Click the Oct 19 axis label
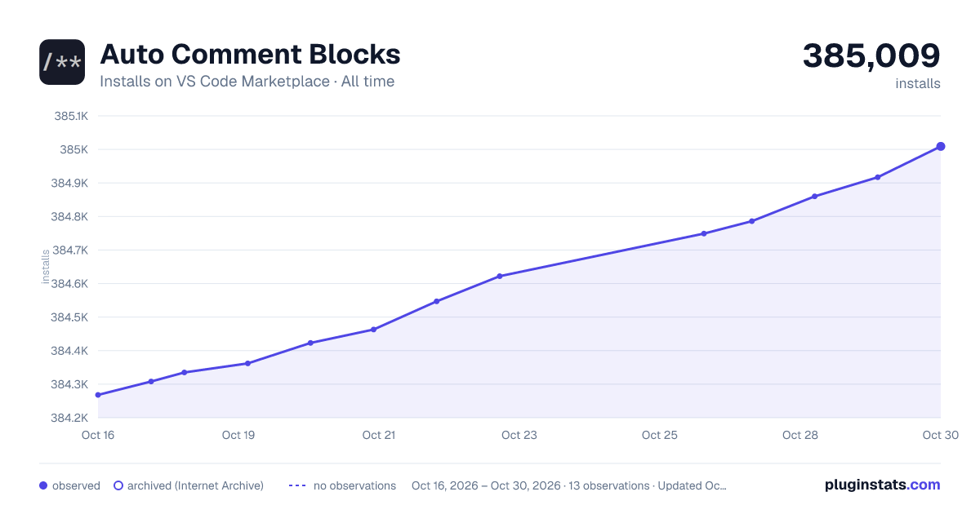Viewport: 980px width, 514px height. tap(238, 435)
